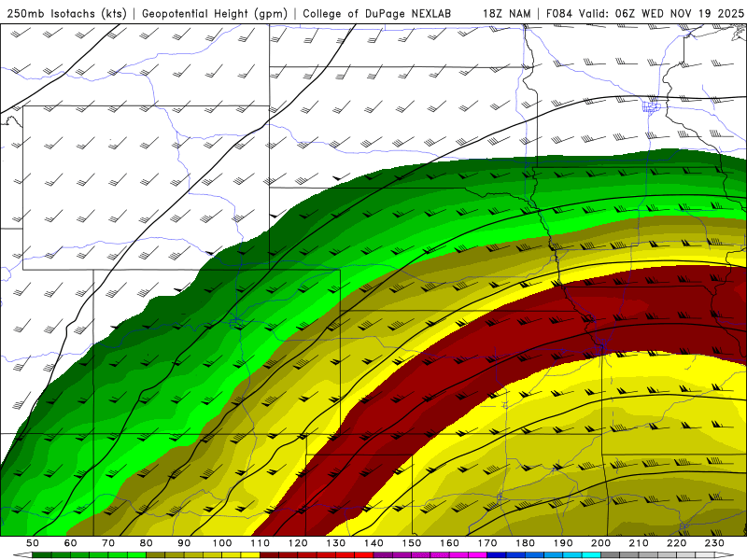Select the 140 label on the color scale
The image size is (747, 560).
click(373, 543)
